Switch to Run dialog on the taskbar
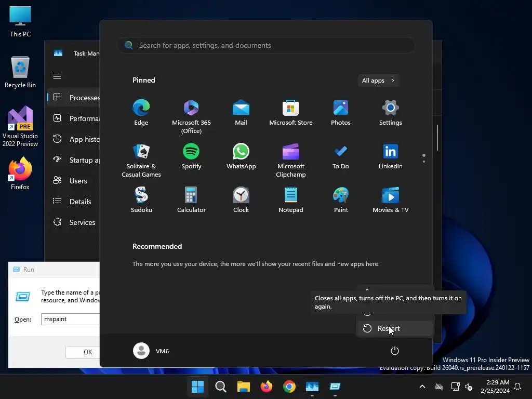The width and height of the screenshot is (532, 399). point(335,387)
